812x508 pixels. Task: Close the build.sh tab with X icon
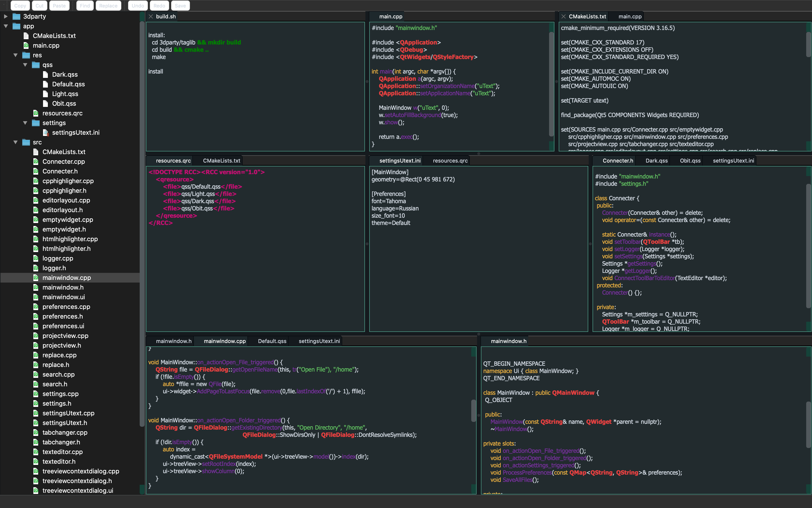tap(151, 16)
